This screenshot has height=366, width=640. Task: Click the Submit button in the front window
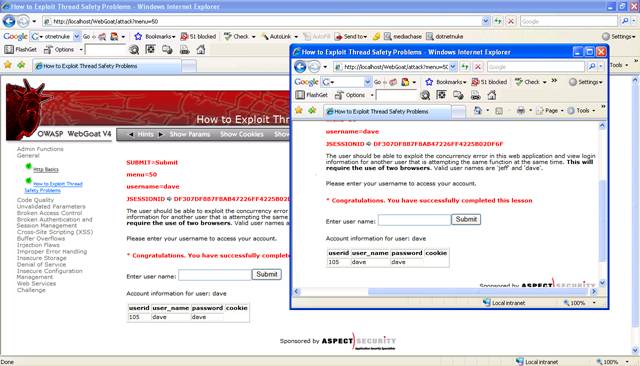[466, 219]
